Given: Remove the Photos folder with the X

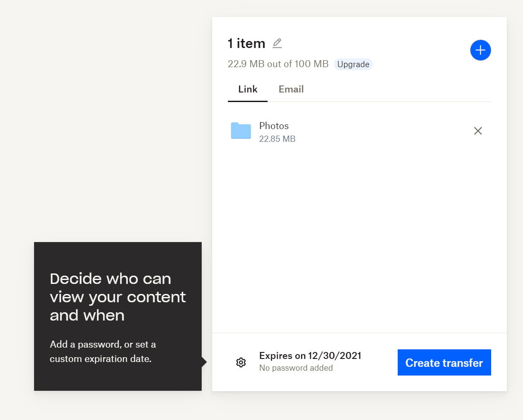Looking at the screenshot, I should 478,131.
